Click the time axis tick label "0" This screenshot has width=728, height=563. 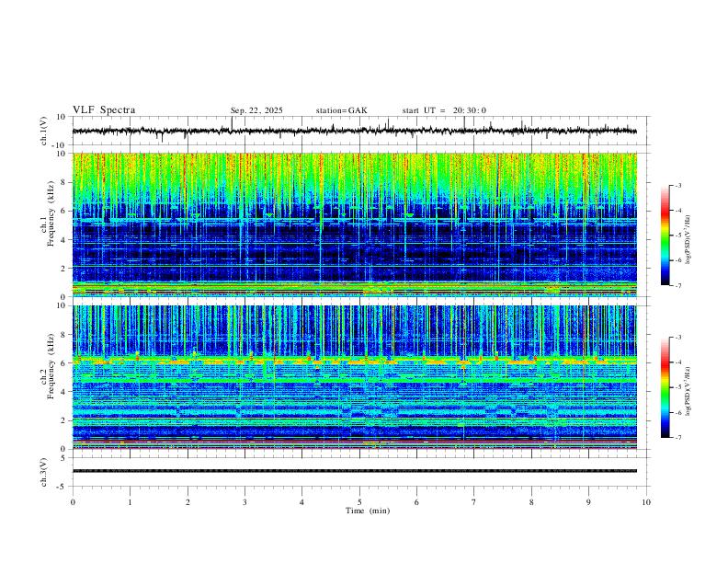point(73,502)
